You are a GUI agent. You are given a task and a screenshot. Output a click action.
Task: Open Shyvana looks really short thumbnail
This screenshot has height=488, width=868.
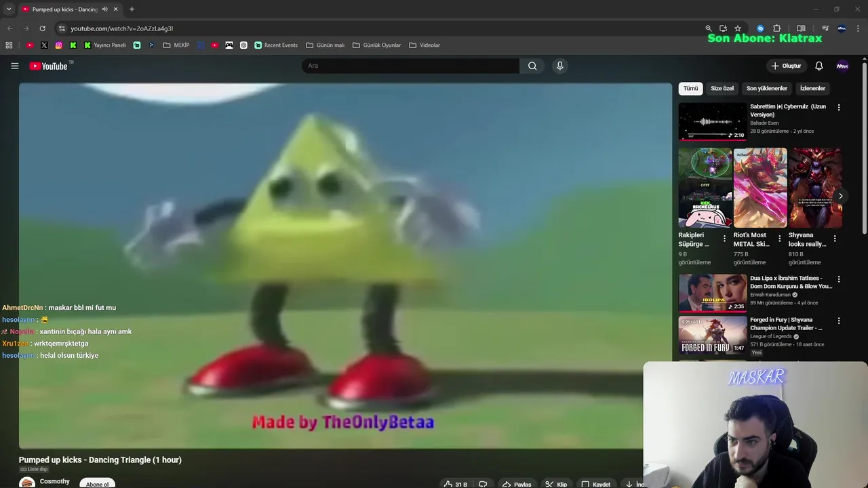point(815,188)
